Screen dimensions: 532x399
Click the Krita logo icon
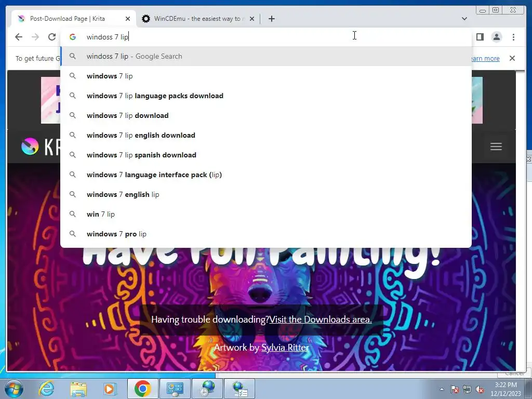[30, 147]
